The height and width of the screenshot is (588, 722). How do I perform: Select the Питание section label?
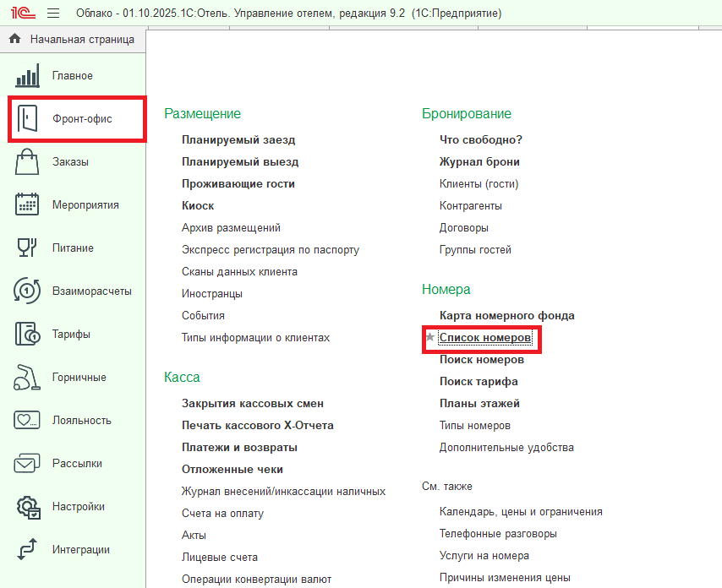(x=73, y=248)
